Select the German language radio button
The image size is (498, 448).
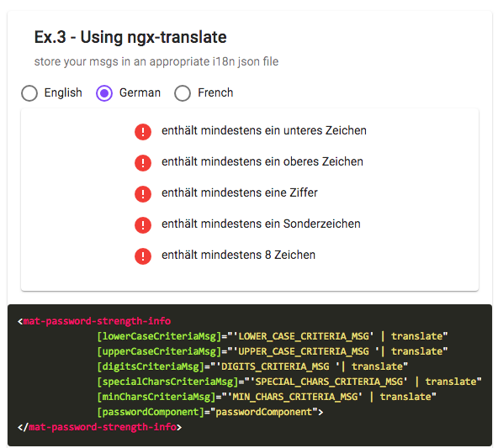[104, 93]
